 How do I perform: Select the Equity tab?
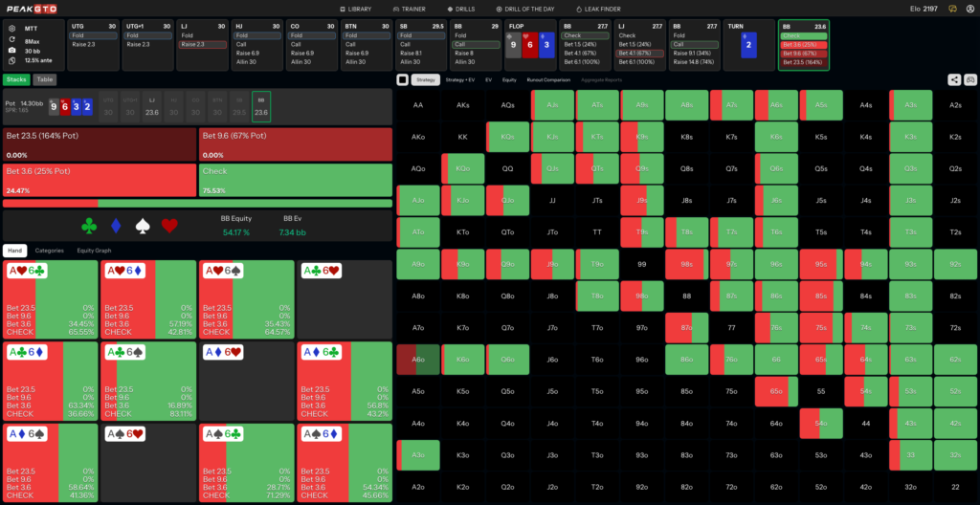click(509, 79)
